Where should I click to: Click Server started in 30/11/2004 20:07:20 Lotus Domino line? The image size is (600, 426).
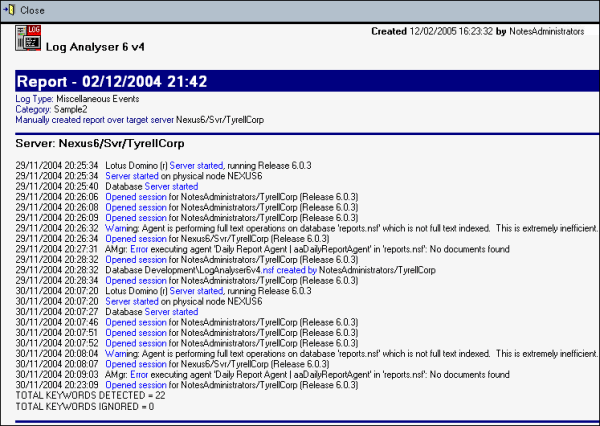(x=196, y=291)
